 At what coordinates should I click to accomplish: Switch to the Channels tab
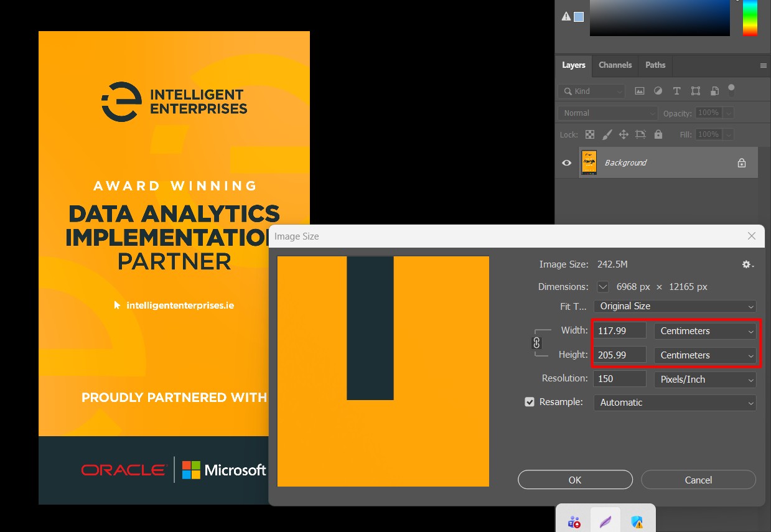point(615,65)
